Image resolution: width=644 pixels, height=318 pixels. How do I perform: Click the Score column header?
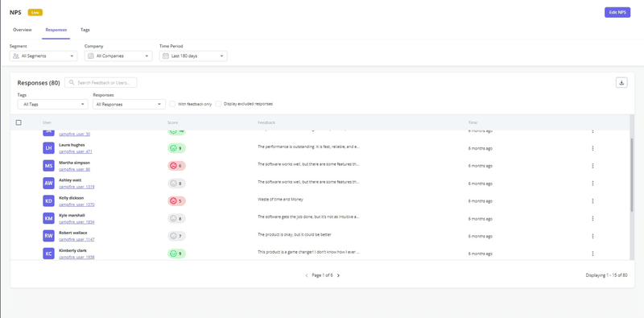(172, 122)
